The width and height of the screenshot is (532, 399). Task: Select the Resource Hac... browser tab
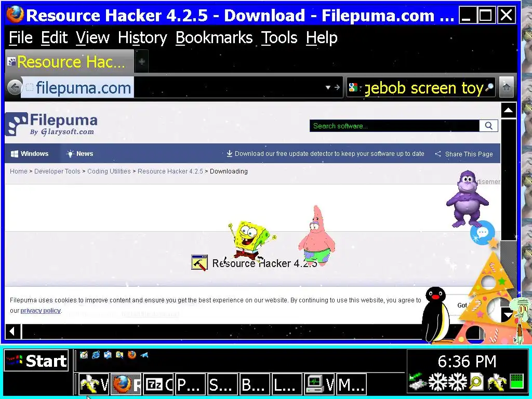tap(70, 62)
